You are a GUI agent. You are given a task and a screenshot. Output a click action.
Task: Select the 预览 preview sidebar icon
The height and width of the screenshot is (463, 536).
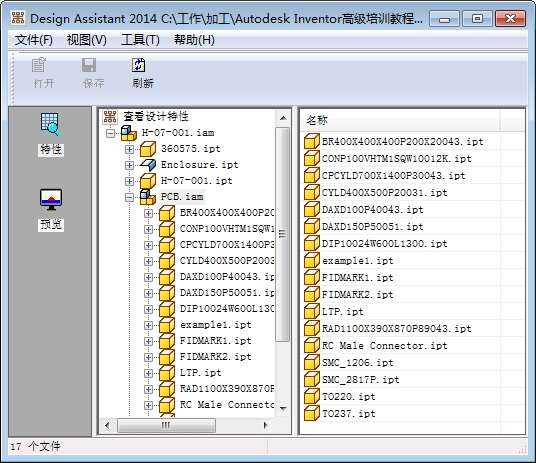point(51,199)
